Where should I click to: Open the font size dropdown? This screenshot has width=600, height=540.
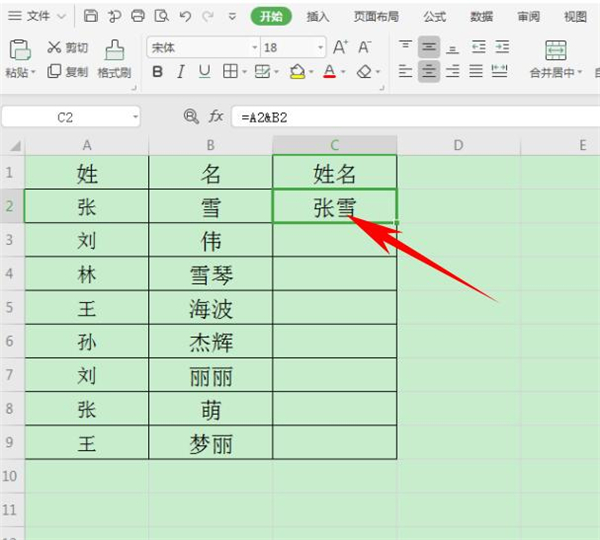point(320,47)
